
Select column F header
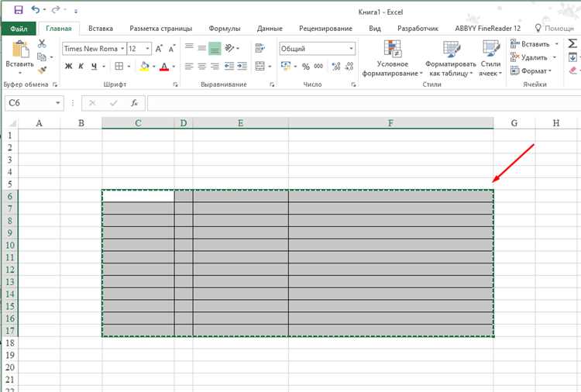390,123
